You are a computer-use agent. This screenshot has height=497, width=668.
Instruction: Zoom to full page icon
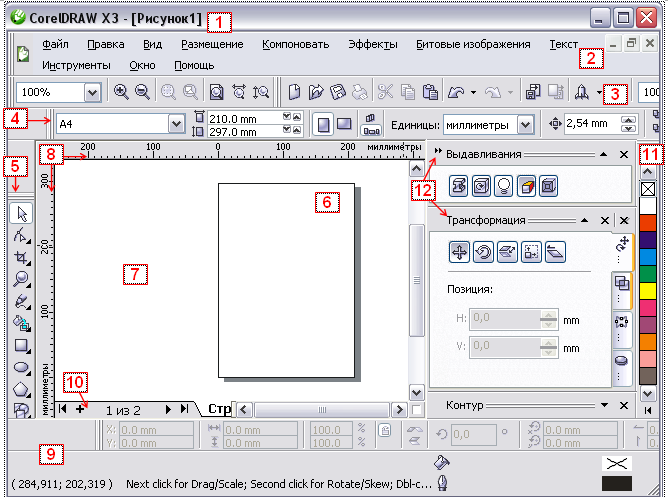point(217,92)
